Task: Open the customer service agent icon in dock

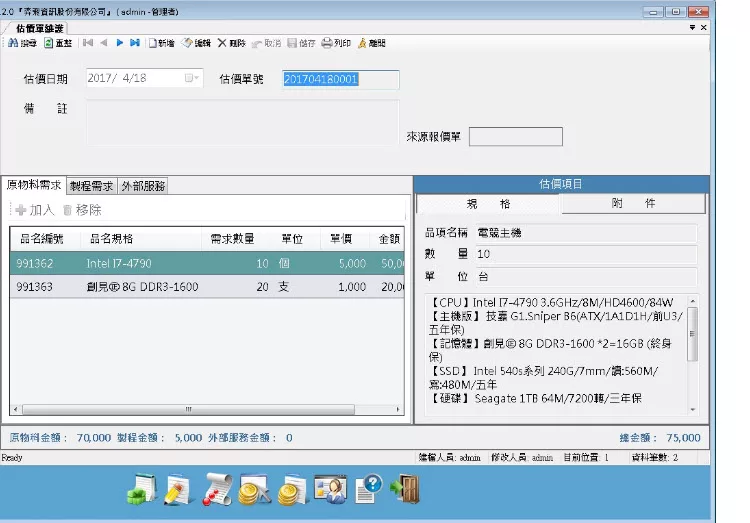Action: point(330,489)
